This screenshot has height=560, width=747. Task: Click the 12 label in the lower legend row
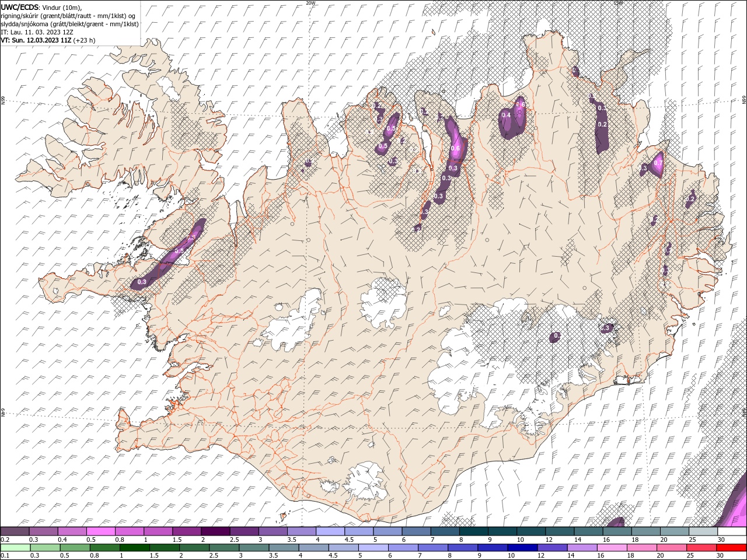[x=541, y=556]
